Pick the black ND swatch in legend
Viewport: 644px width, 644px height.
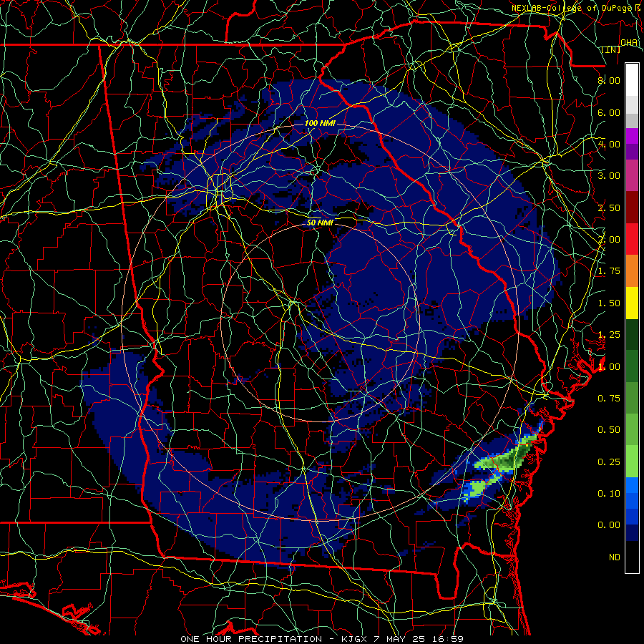click(x=632, y=557)
